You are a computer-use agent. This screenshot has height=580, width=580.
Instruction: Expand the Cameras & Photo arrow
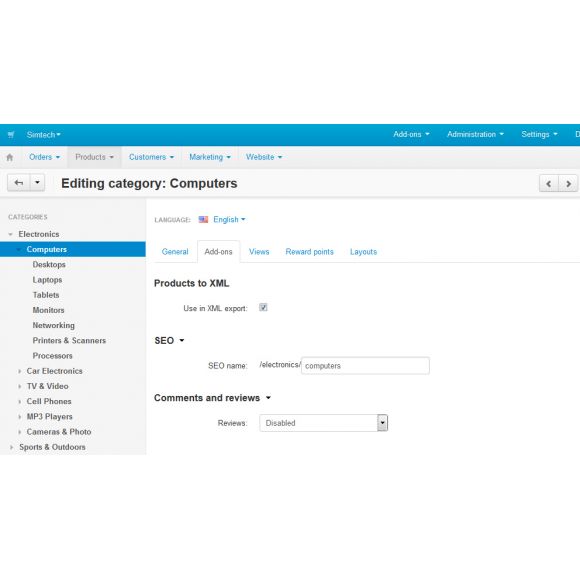click(20, 432)
